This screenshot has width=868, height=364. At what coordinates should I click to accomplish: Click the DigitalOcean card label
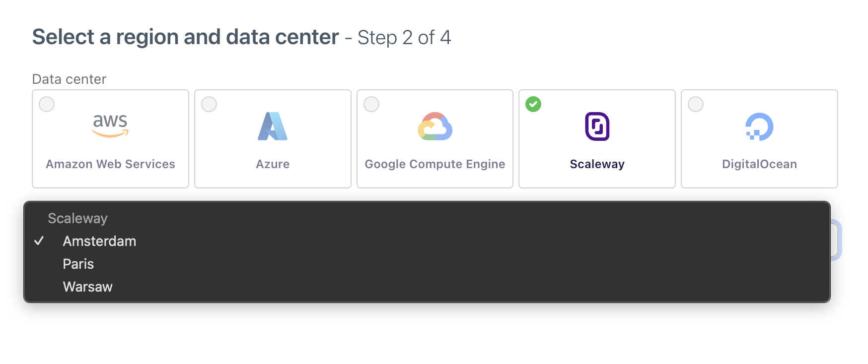pos(759,164)
